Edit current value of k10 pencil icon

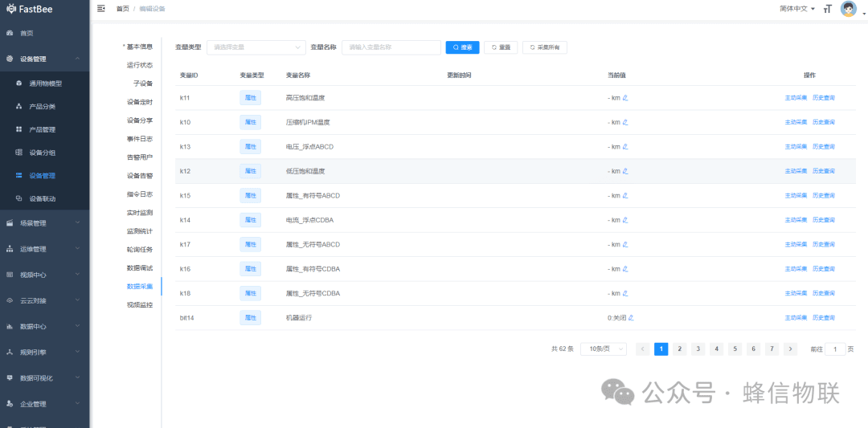tap(625, 122)
